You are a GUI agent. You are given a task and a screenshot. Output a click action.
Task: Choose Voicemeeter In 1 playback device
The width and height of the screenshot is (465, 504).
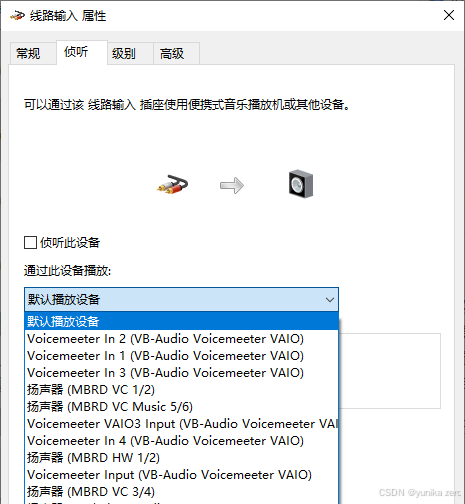[182, 356]
